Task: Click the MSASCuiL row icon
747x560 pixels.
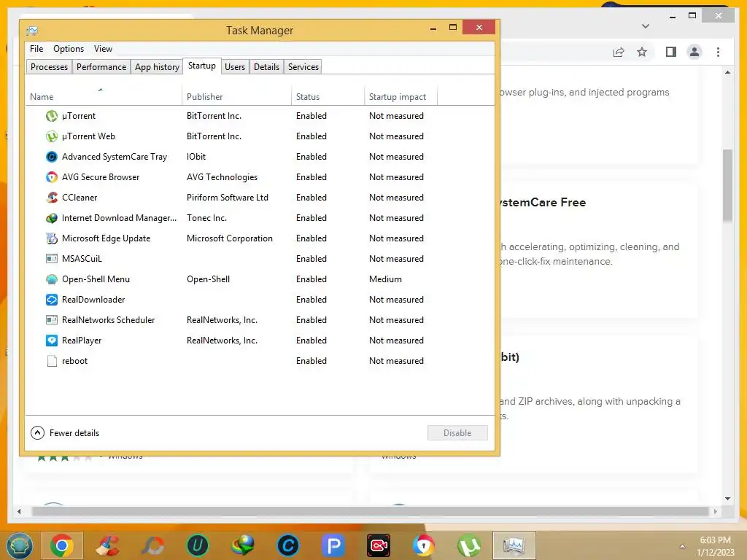Action: pyautogui.click(x=52, y=259)
